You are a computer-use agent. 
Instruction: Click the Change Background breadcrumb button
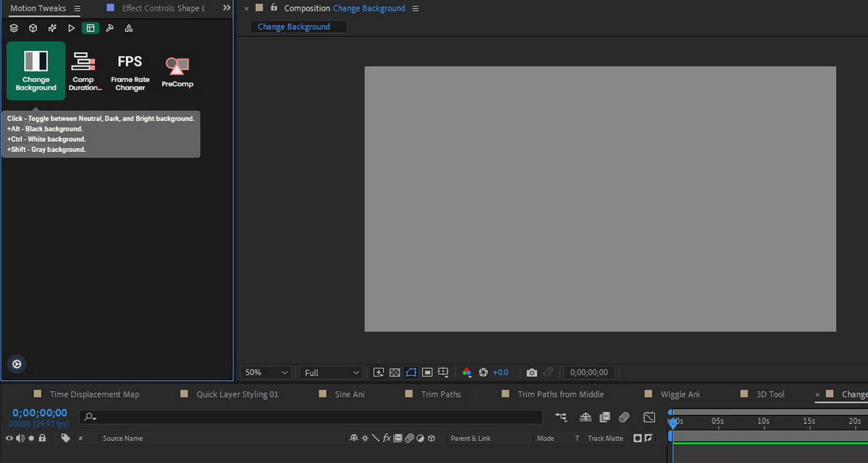pyautogui.click(x=294, y=27)
